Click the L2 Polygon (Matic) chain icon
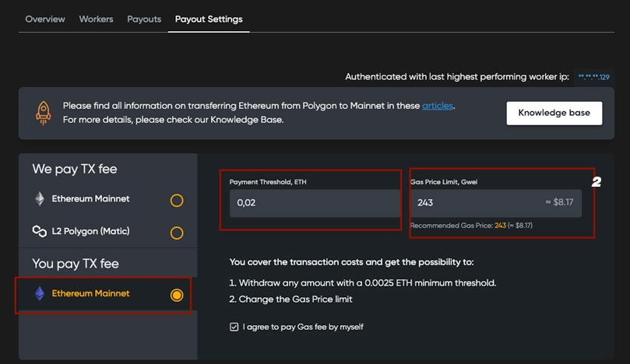Image resolution: width=630 pixels, height=364 pixels. 39,232
